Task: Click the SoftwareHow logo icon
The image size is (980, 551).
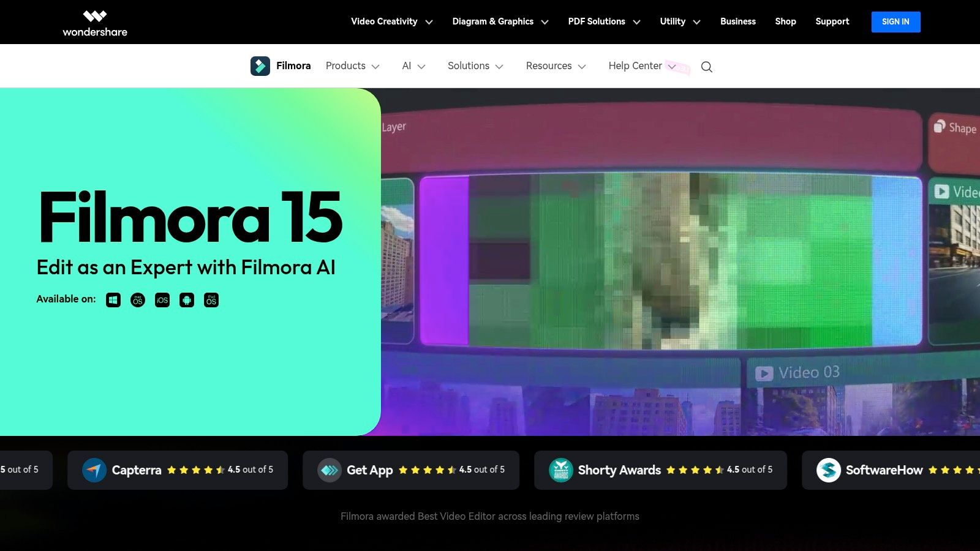Action: coord(829,470)
